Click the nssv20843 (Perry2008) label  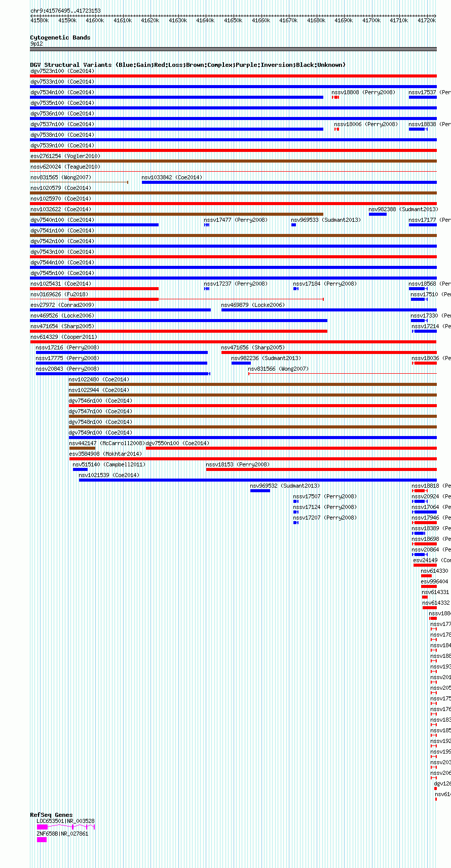pyautogui.click(x=67, y=369)
